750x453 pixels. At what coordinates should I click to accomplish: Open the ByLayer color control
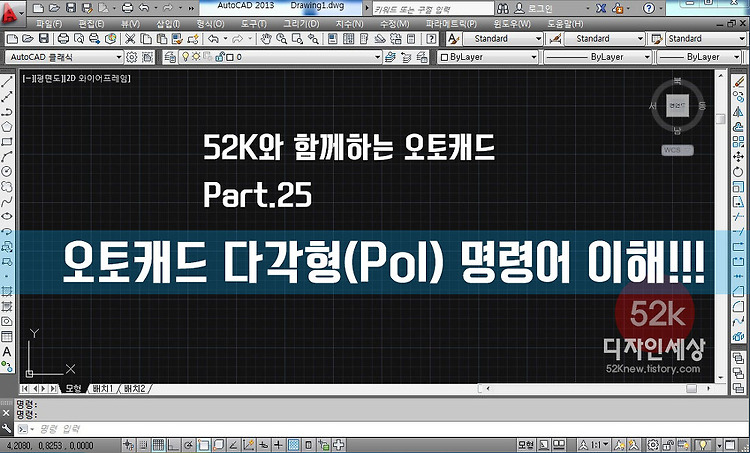pos(488,57)
